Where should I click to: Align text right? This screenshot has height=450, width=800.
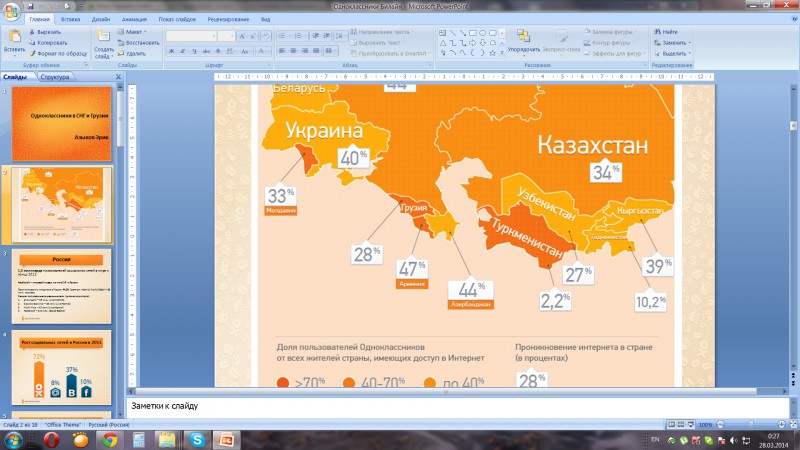(305, 51)
